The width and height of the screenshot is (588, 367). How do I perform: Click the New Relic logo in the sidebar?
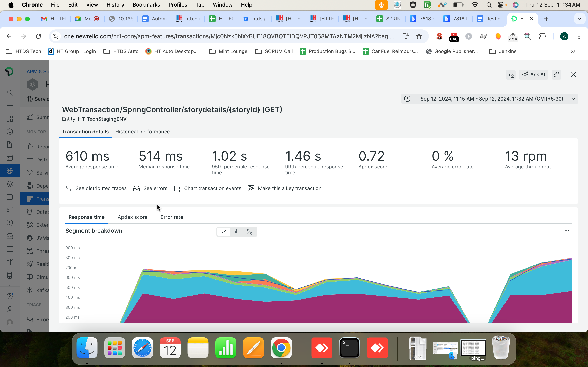click(9, 71)
